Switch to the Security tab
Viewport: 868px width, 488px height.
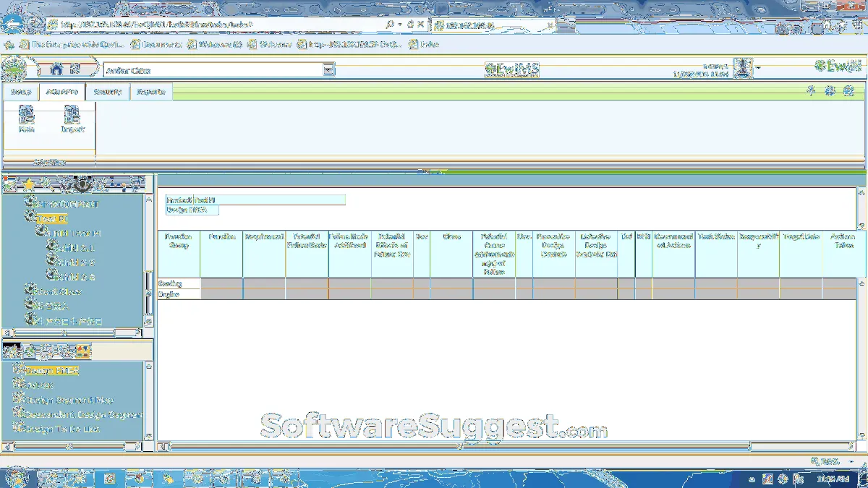108,92
